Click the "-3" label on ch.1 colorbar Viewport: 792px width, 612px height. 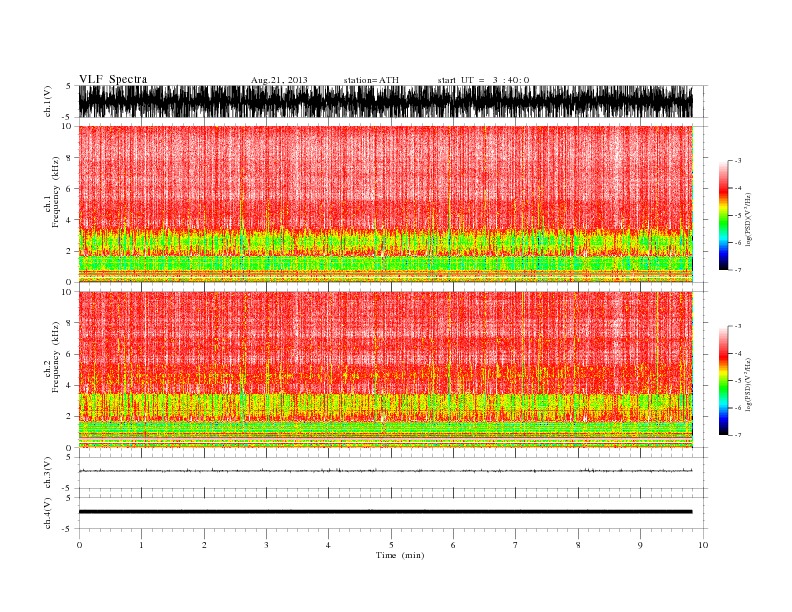click(736, 161)
